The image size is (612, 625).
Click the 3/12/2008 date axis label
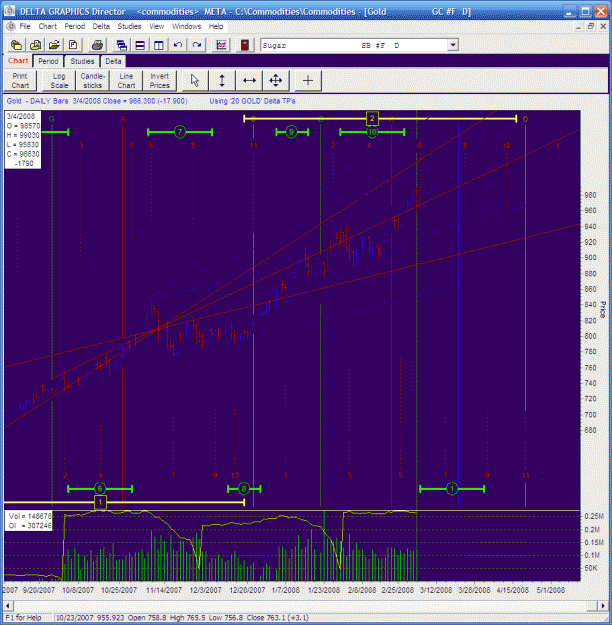[436, 590]
